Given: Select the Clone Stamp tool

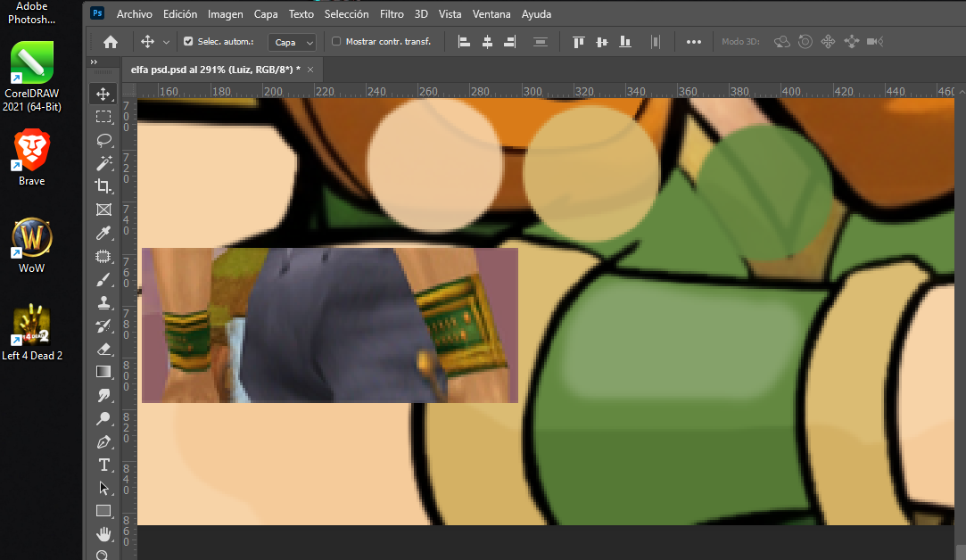Looking at the screenshot, I should tap(103, 302).
